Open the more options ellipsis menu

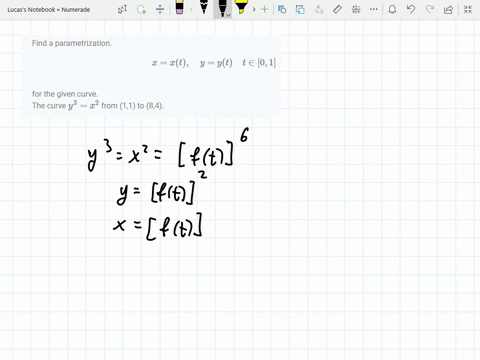(x=374, y=9)
